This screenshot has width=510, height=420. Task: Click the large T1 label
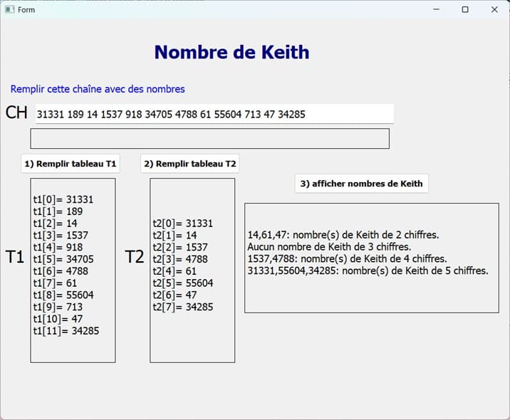(x=15, y=258)
